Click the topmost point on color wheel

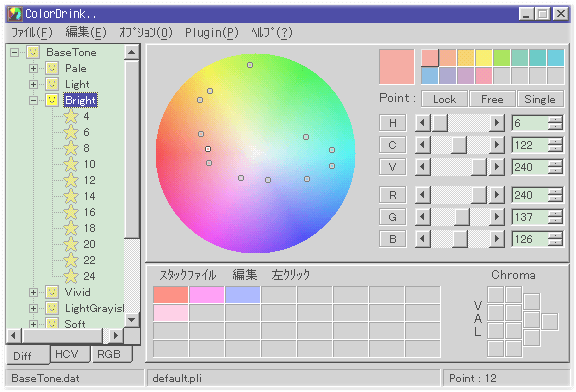pyautogui.click(x=250, y=65)
